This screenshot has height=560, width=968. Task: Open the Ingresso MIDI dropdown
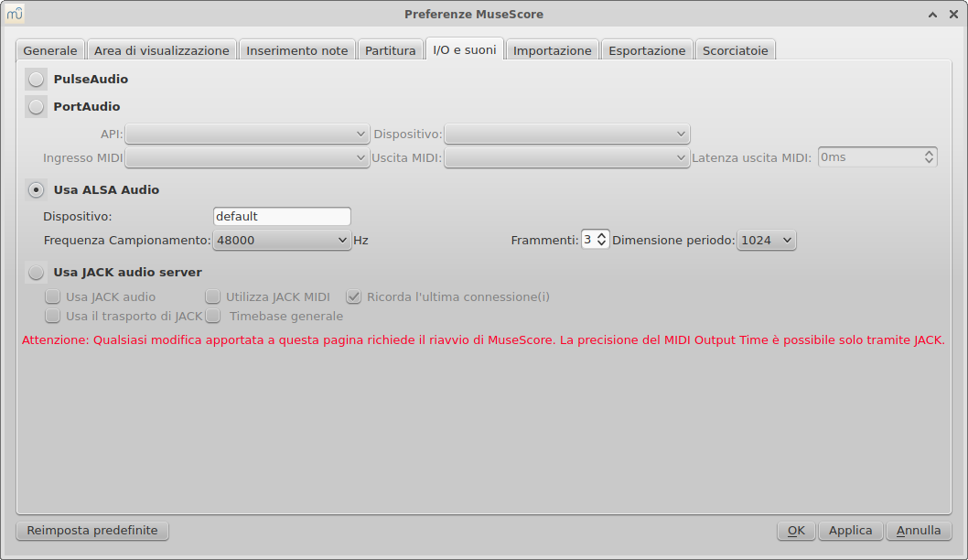coord(247,158)
